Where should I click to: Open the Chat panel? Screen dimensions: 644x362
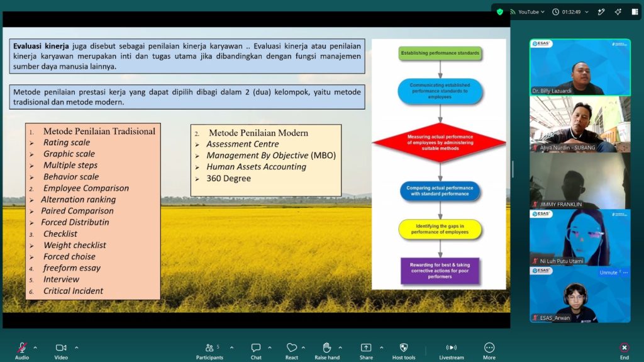click(256, 351)
